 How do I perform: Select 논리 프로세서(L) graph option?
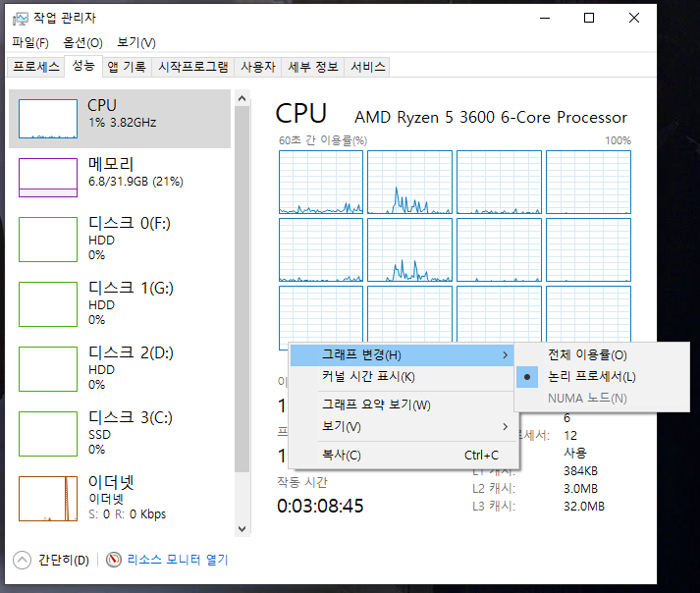pos(602,377)
